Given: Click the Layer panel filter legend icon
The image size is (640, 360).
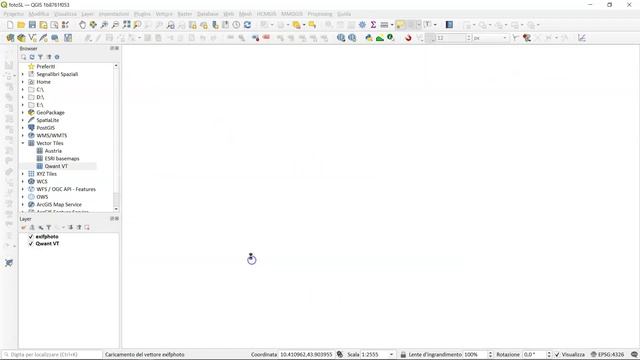Looking at the screenshot, I should pos(49,227).
